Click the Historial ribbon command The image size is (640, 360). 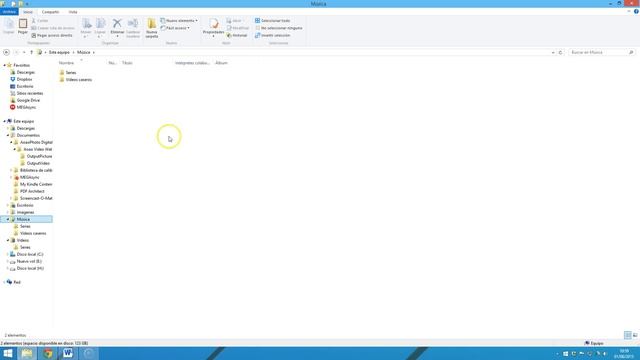click(x=237, y=36)
